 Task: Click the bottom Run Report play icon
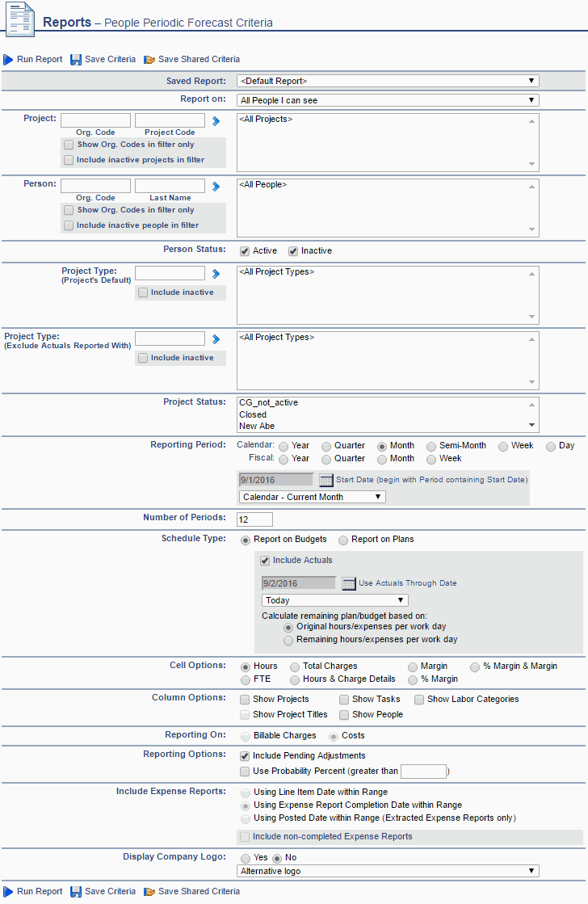pyautogui.click(x=8, y=891)
